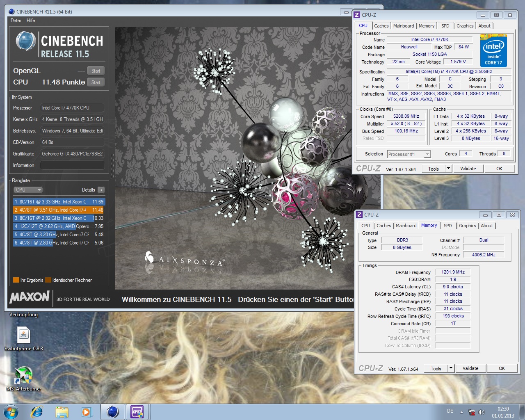Open the MSI Afterburner desktop icon
The image size is (525, 420).
point(23,379)
